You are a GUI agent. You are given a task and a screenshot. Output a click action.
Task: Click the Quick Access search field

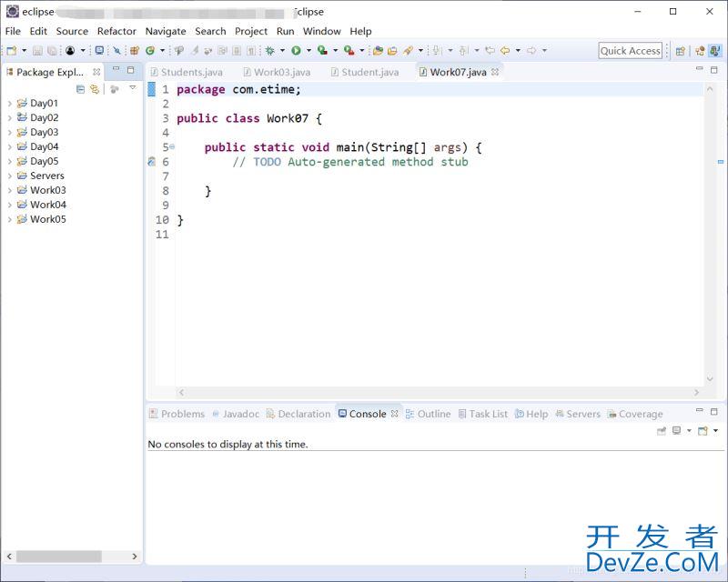pos(630,51)
